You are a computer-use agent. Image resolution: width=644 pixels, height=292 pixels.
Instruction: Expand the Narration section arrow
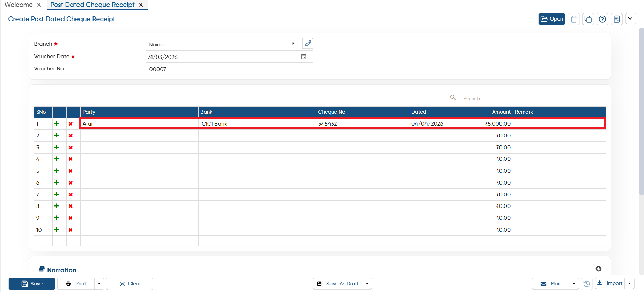click(x=599, y=269)
